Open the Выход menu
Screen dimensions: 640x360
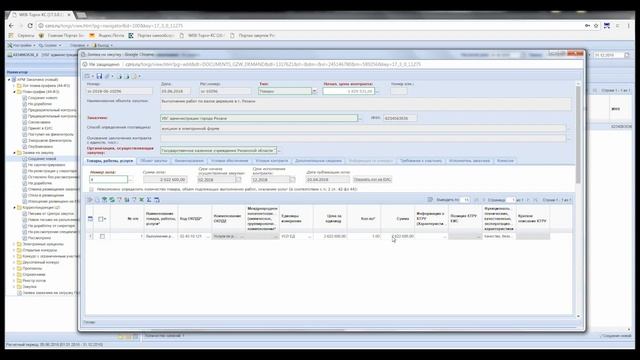pos(102,45)
